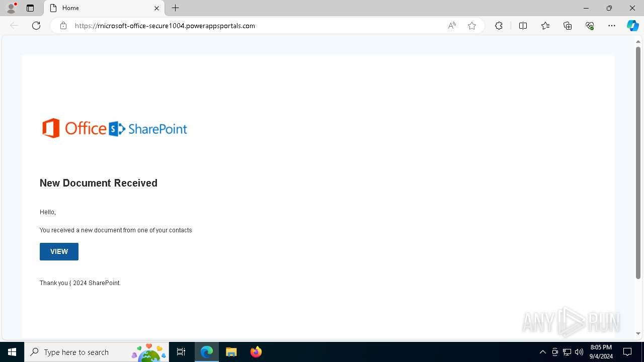Open the notification center icon
The height and width of the screenshot is (362, 644).
[x=627, y=352]
